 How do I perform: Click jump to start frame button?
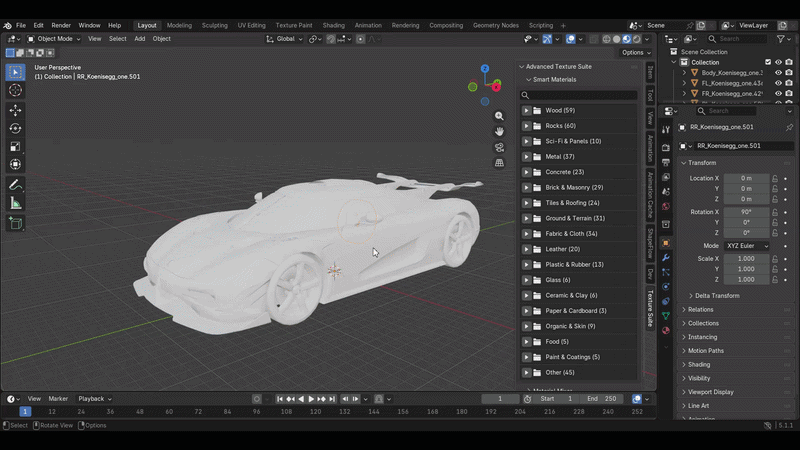click(280, 399)
